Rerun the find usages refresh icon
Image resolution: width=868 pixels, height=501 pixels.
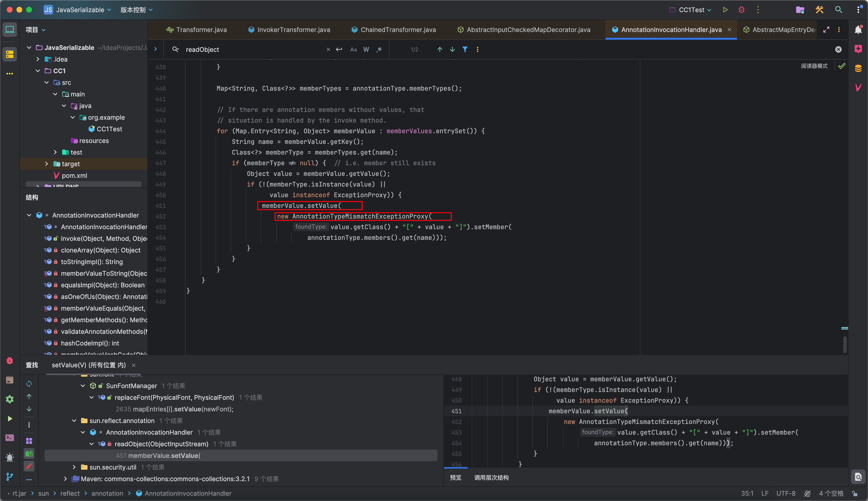pos(29,384)
